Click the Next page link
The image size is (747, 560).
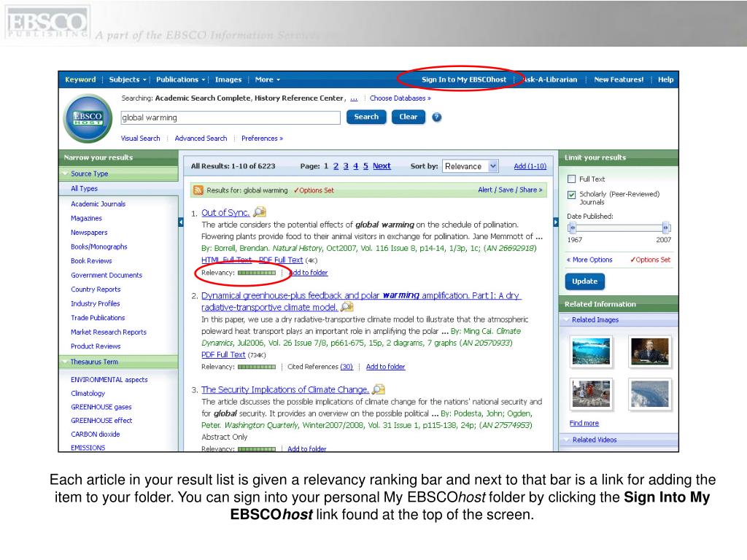(382, 166)
